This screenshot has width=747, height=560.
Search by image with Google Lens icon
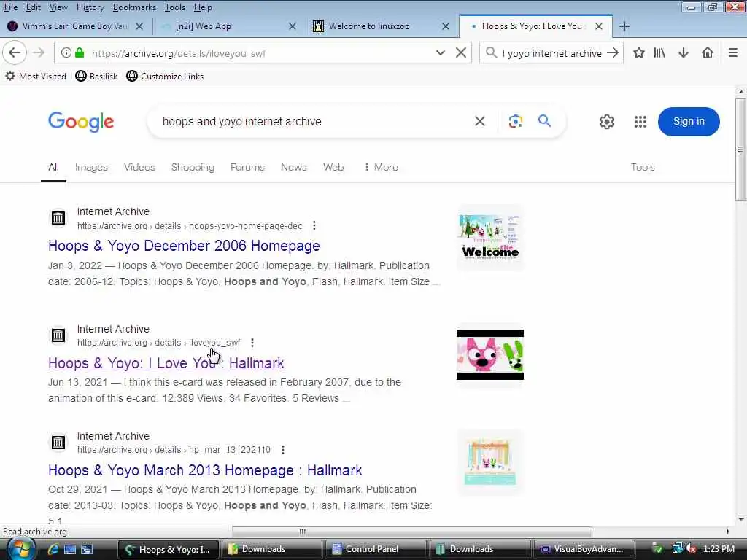[x=515, y=122]
